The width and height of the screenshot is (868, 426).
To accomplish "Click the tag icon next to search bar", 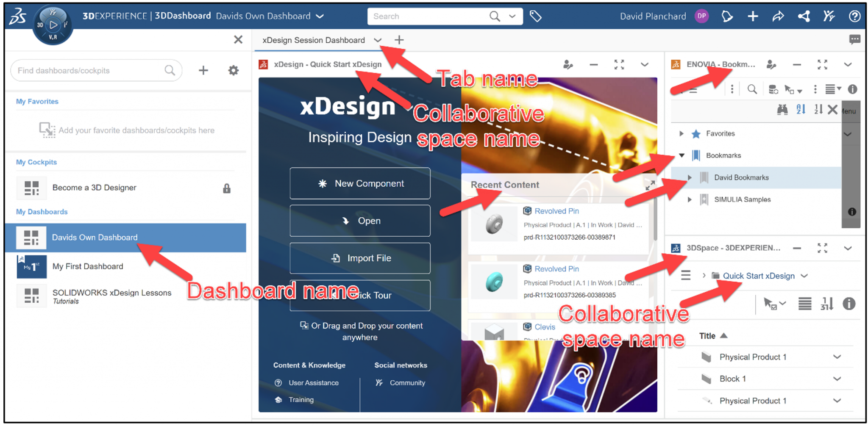I will click(x=535, y=16).
